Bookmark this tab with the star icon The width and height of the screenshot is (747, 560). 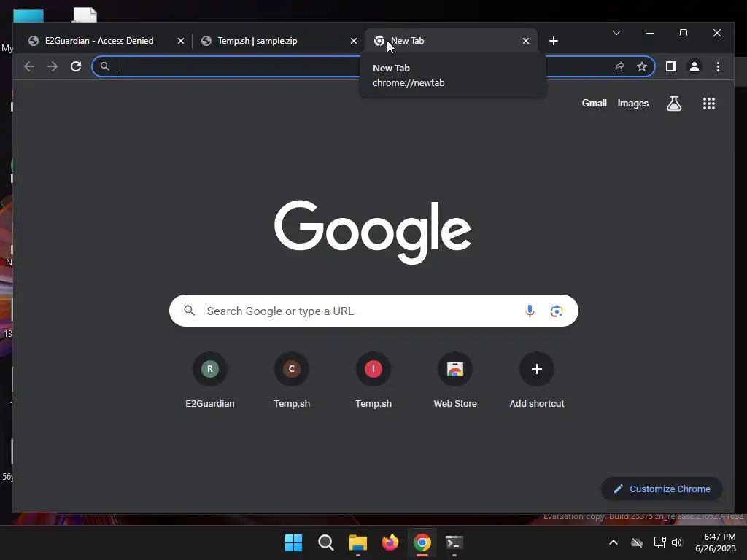(x=642, y=66)
